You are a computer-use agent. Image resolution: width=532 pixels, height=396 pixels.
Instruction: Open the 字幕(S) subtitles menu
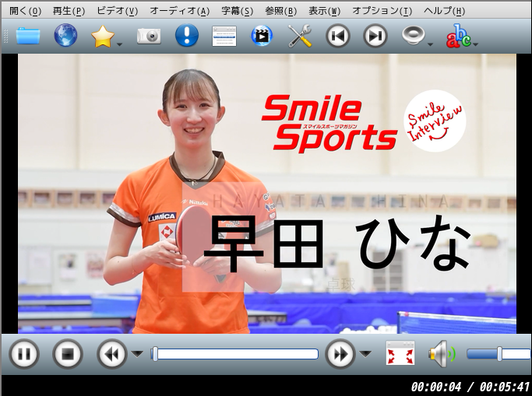(x=237, y=11)
